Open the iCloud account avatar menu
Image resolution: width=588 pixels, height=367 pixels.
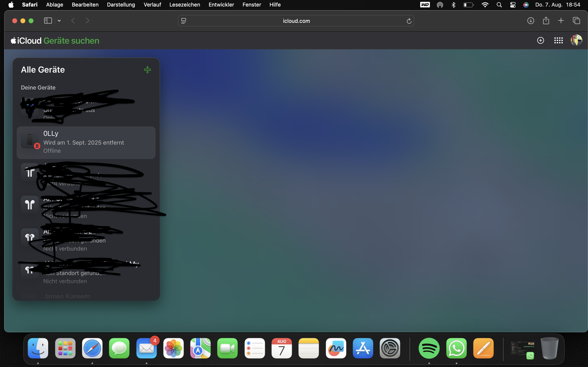point(576,40)
